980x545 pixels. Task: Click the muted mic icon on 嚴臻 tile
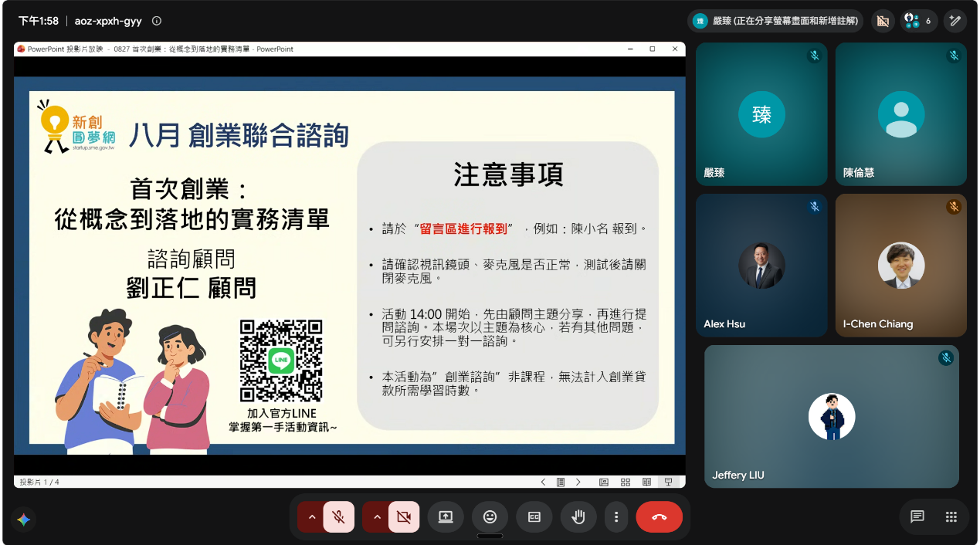(x=814, y=56)
